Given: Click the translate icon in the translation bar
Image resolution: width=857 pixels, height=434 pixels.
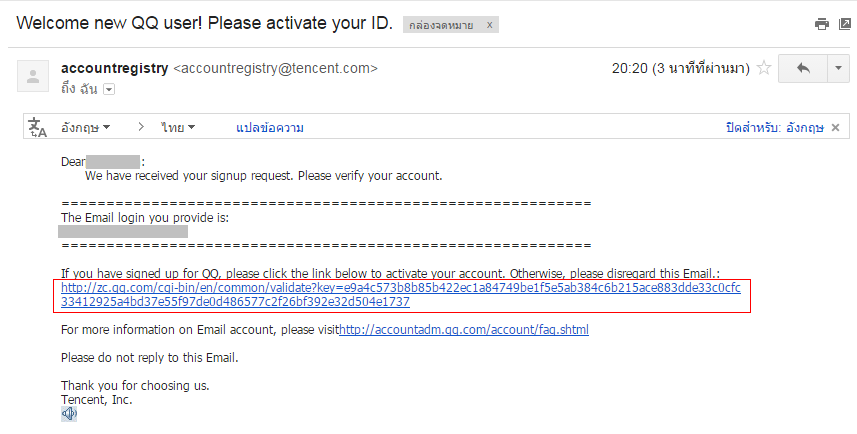Looking at the screenshot, I should tap(38, 127).
